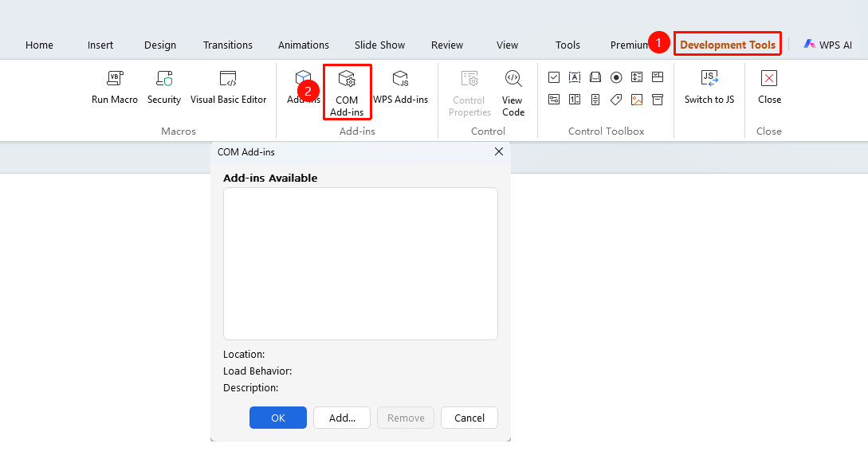Insert a Toggle Button control

pos(554,100)
